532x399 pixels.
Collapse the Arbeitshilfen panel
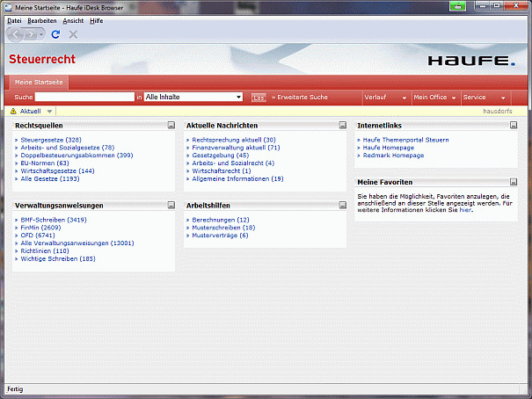tap(343, 205)
